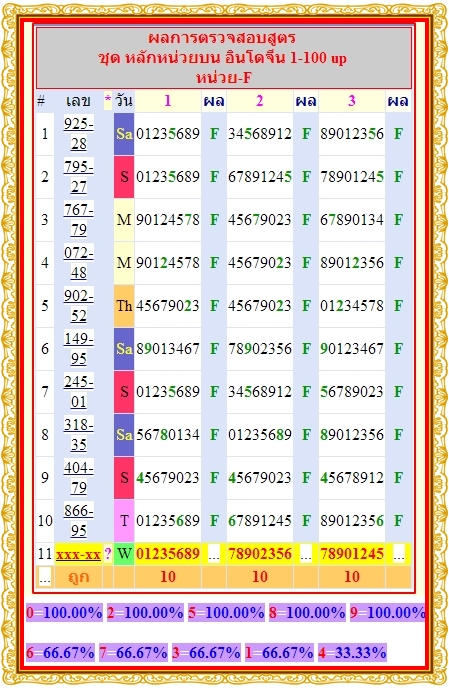
Task: Click the 4=33.33% statistic badge
Action: tap(352, 653)
